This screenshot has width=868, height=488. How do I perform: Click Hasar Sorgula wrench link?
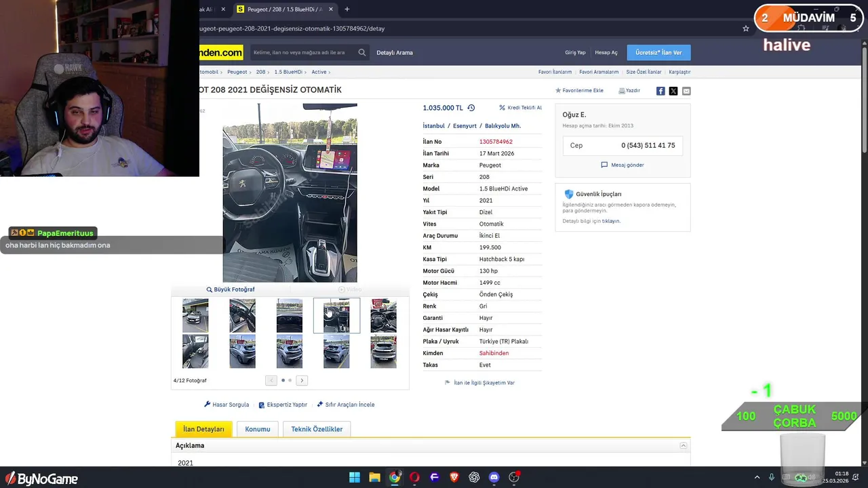(226, 405)
